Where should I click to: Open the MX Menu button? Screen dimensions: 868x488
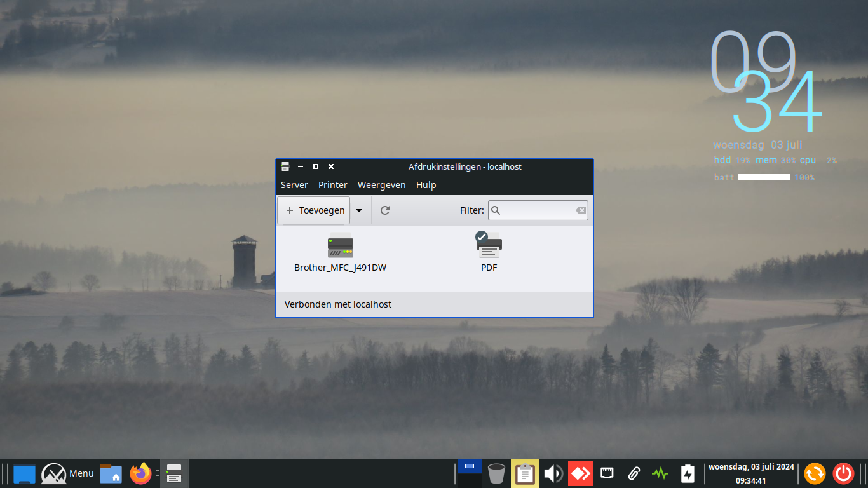pos(68,473)
